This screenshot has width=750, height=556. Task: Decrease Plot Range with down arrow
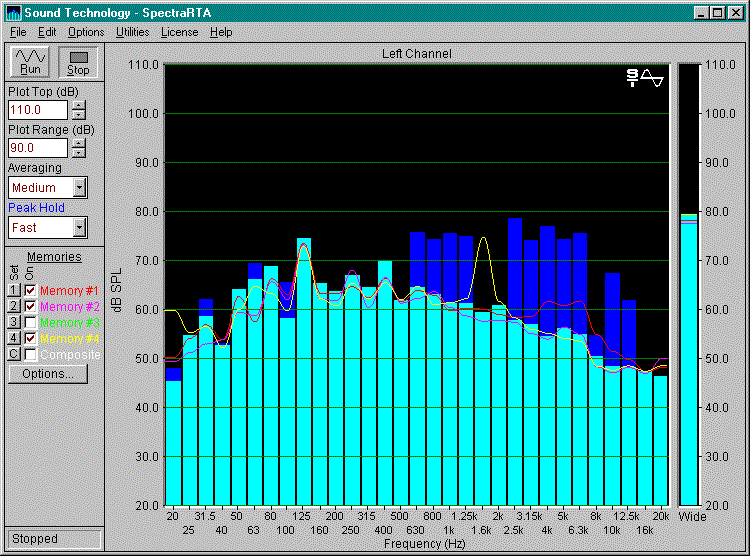tap(79, 153)
